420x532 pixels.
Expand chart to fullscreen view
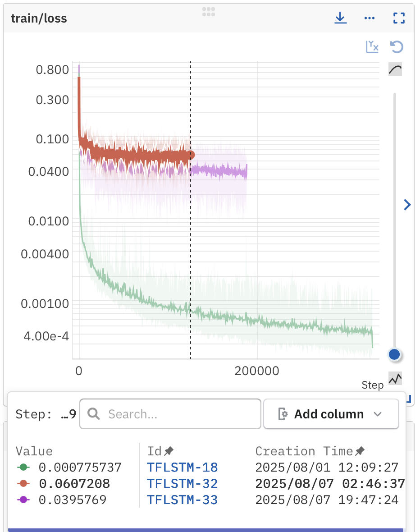coord(399,18)
